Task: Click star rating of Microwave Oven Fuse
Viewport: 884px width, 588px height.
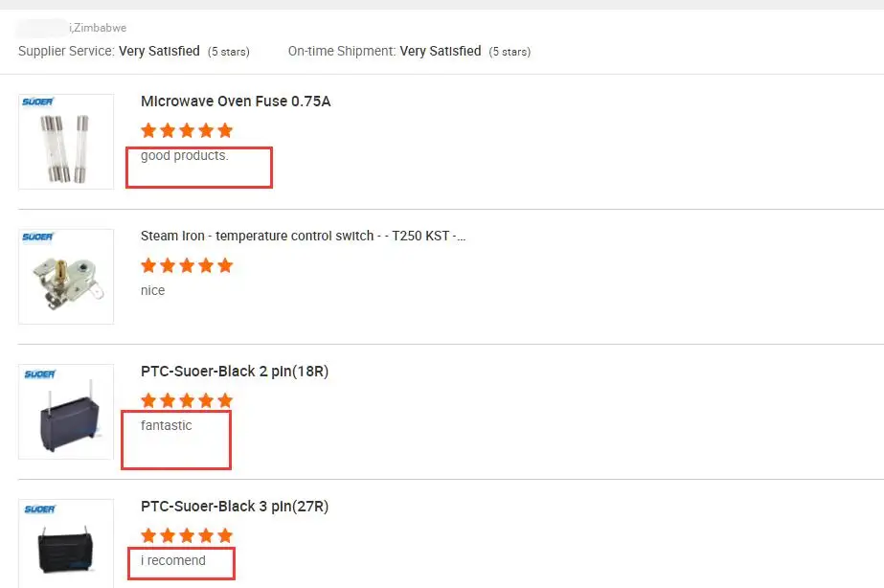Action: [187, 130]
